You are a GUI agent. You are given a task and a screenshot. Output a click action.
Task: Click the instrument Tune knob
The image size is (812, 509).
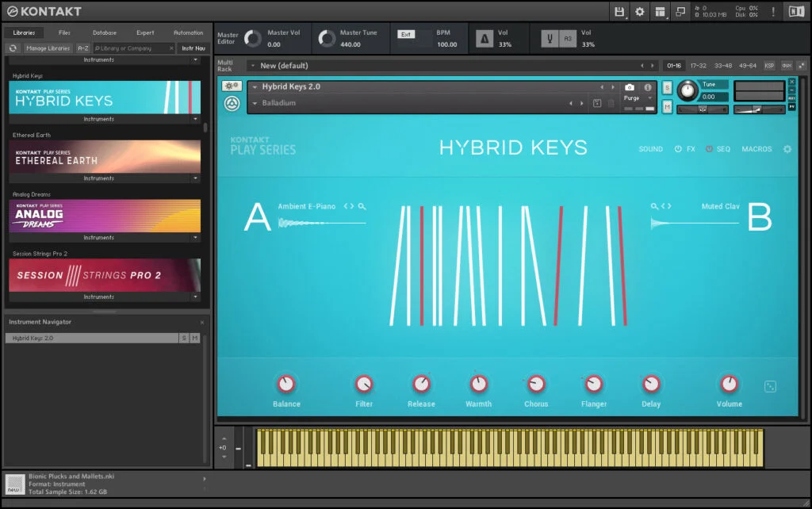pyautogui.click(x=688, y=90)
